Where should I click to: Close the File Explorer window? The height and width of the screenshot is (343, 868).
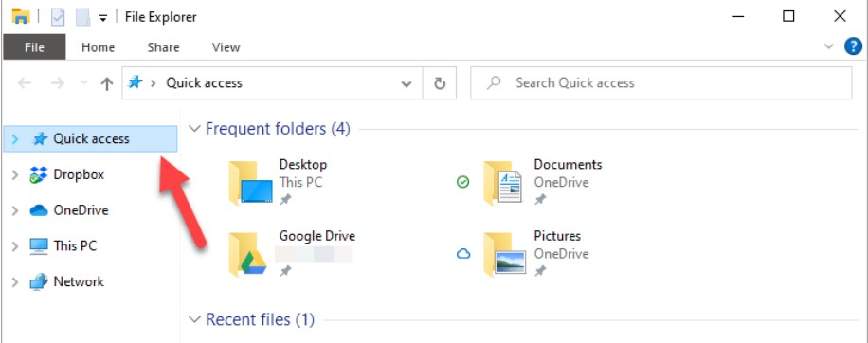click(x=840, y=17)
